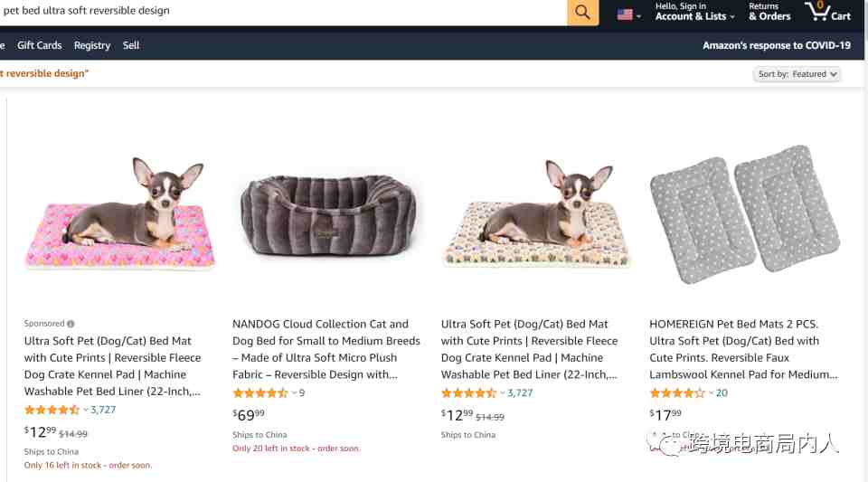Open the shopping cart icon
This screenshot has width=868, height=482.
(x=827, y=12)
